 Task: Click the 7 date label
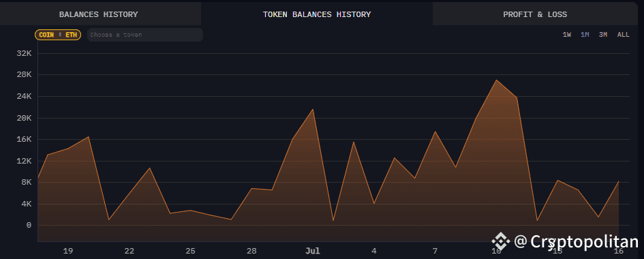click(435, 251)
